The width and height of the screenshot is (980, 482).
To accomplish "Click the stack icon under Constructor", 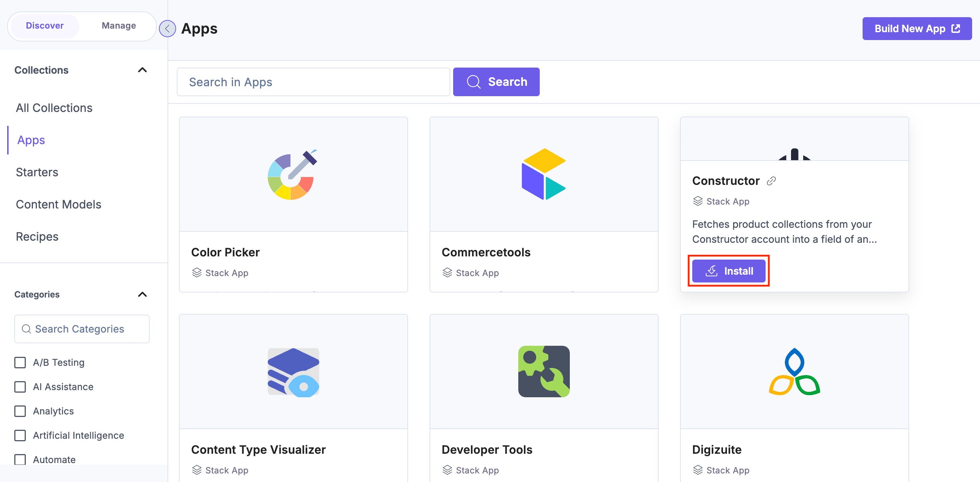I will [698, 201].
